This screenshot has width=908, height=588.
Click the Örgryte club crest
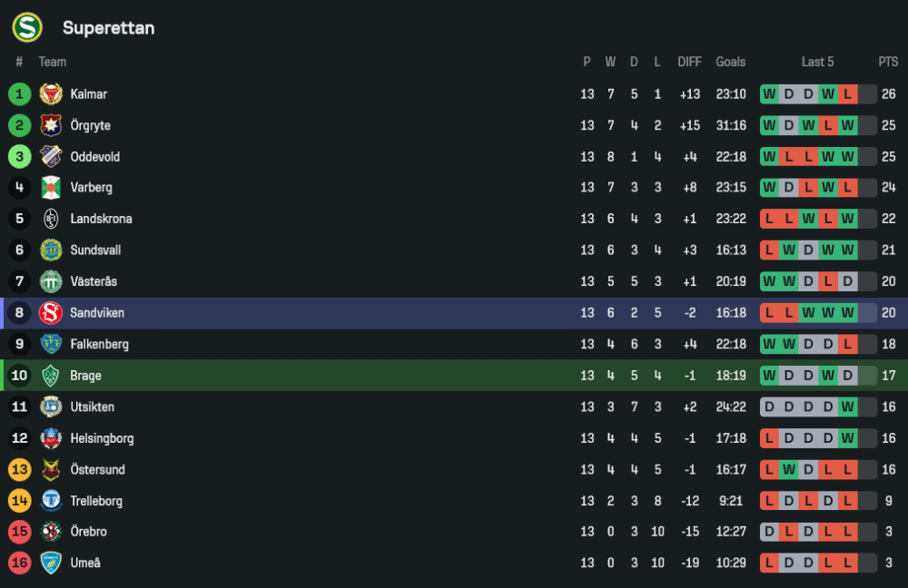51,125
